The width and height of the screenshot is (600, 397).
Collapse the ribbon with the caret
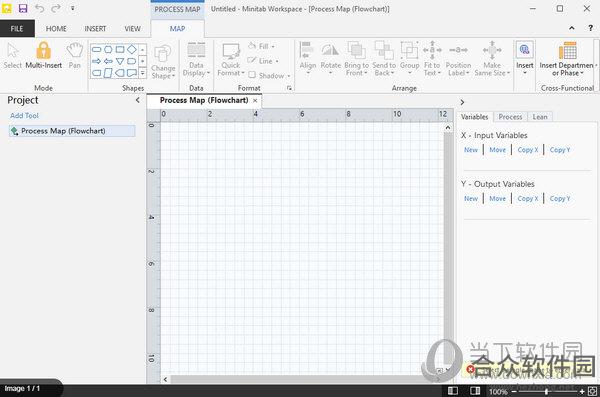click(x=572, y=28)
